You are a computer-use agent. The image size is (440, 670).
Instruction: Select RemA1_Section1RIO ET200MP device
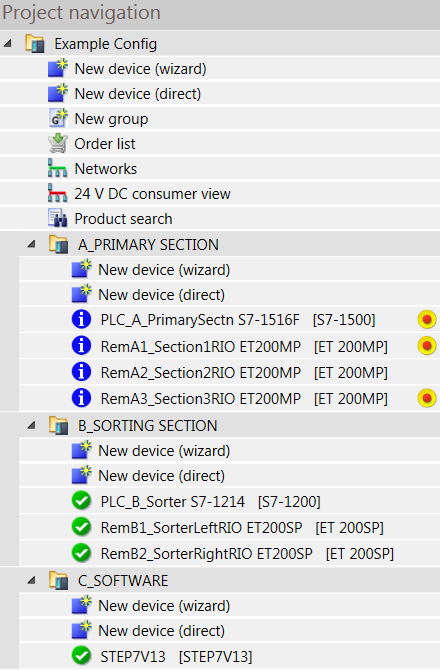(x=244, y=347)
